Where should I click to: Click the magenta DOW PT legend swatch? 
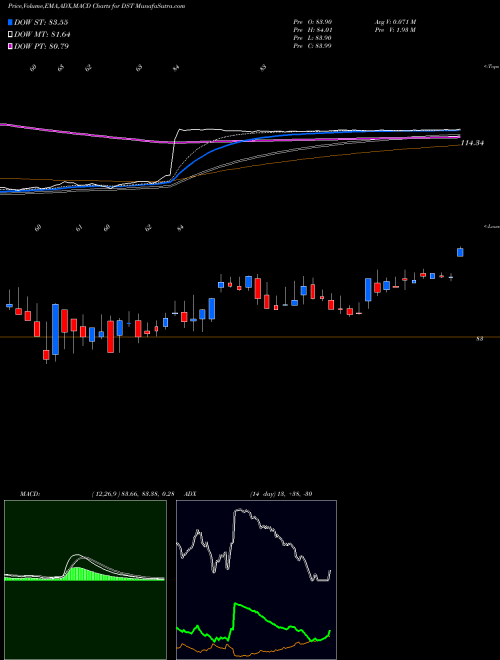point(11,46)
